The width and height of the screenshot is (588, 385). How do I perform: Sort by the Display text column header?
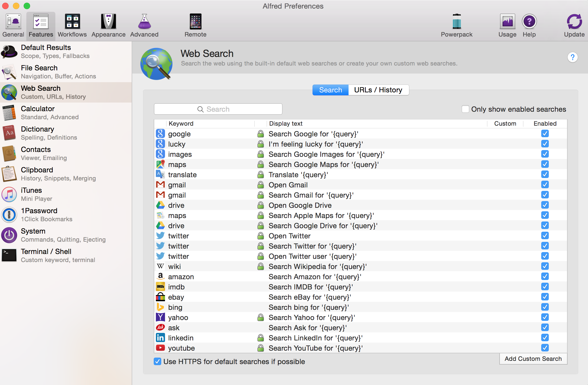[377, 124]
